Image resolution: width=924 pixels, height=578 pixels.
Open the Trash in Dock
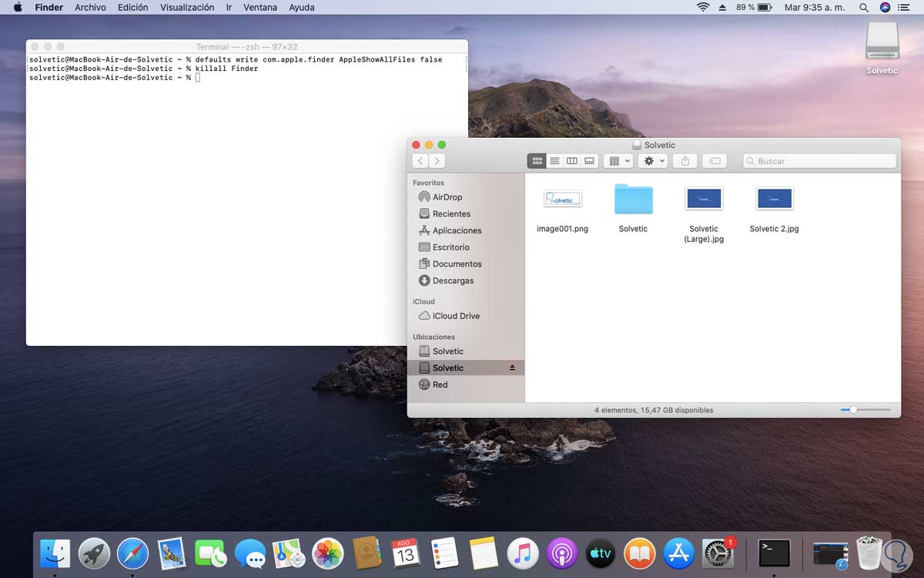[869, 553]
